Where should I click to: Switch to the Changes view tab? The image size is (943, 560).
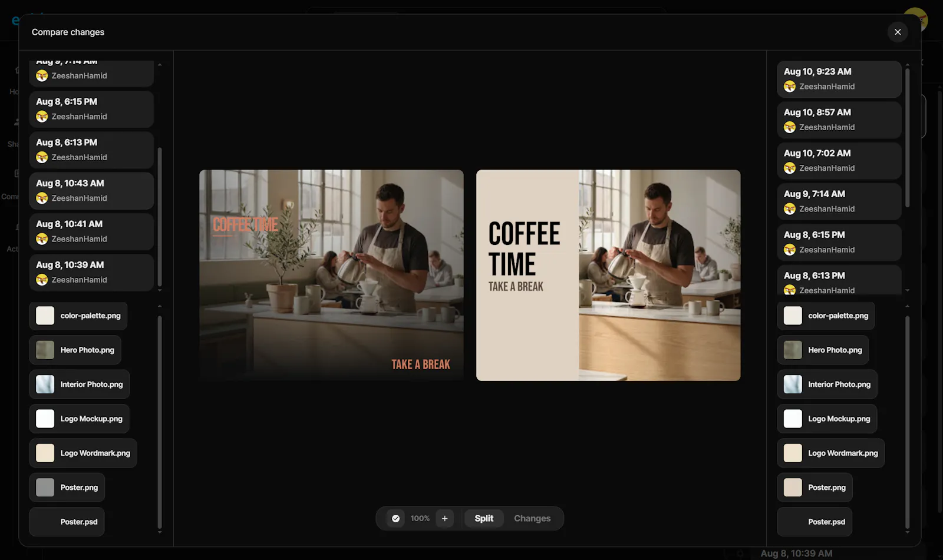click(x=532, y=518)
